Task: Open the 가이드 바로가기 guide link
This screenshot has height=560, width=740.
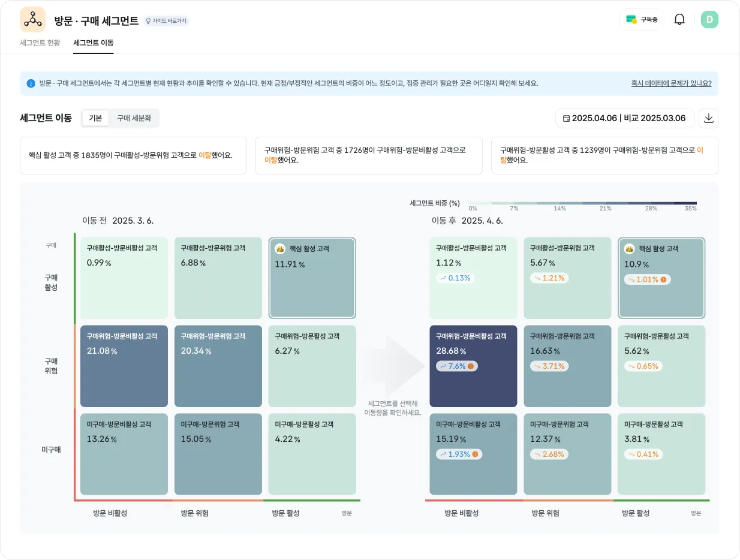Action: pyautogui.click(x=166, y=21)
